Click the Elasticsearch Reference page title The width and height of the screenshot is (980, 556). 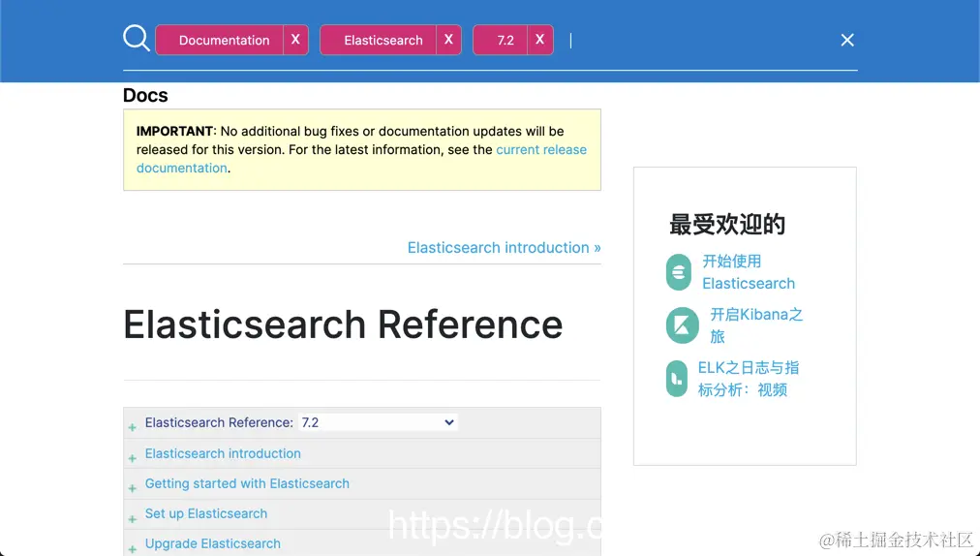tap(343, 324)
